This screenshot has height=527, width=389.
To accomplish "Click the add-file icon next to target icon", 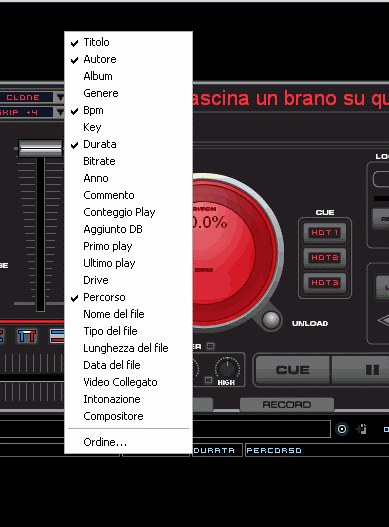I will [361, 429].
